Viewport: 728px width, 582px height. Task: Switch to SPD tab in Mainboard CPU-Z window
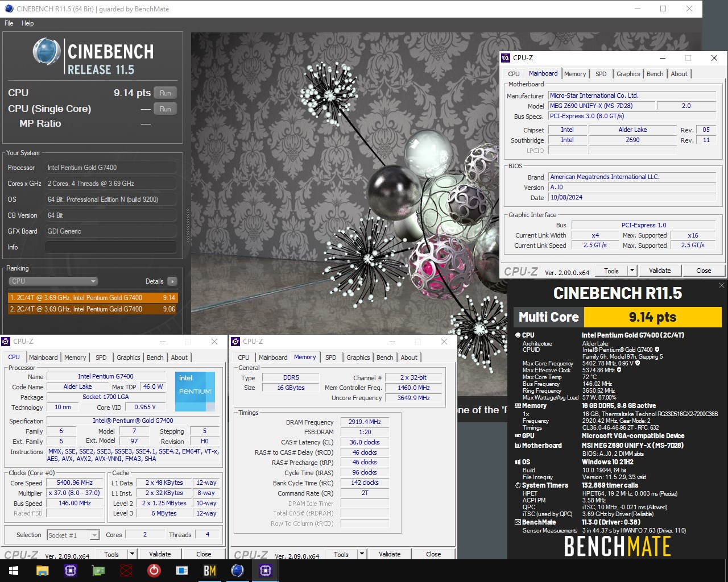601,74
